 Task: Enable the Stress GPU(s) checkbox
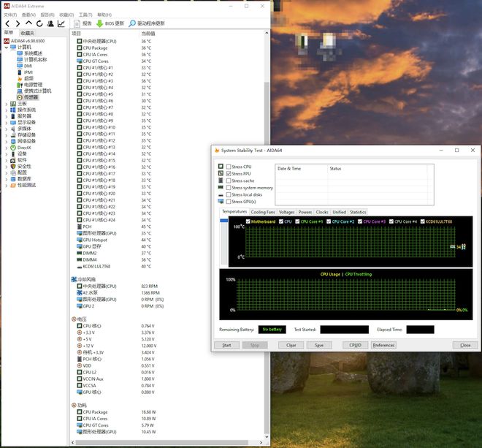(x=229, y=202)
